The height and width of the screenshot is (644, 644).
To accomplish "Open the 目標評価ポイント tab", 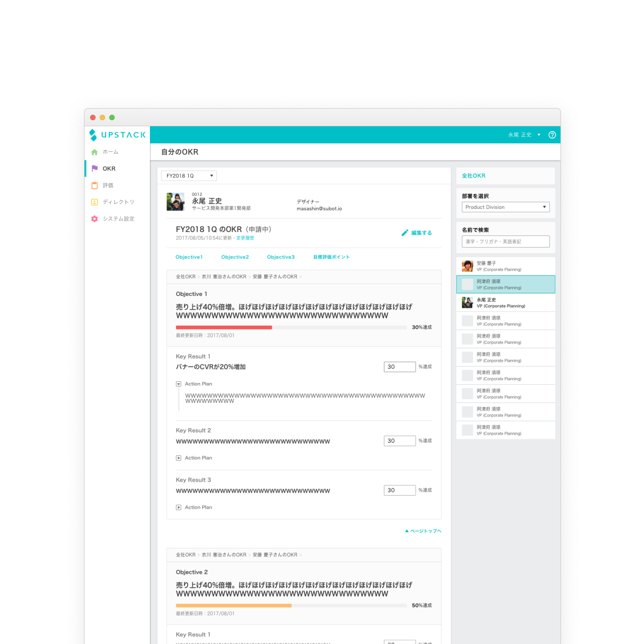I will coord(331,257).
